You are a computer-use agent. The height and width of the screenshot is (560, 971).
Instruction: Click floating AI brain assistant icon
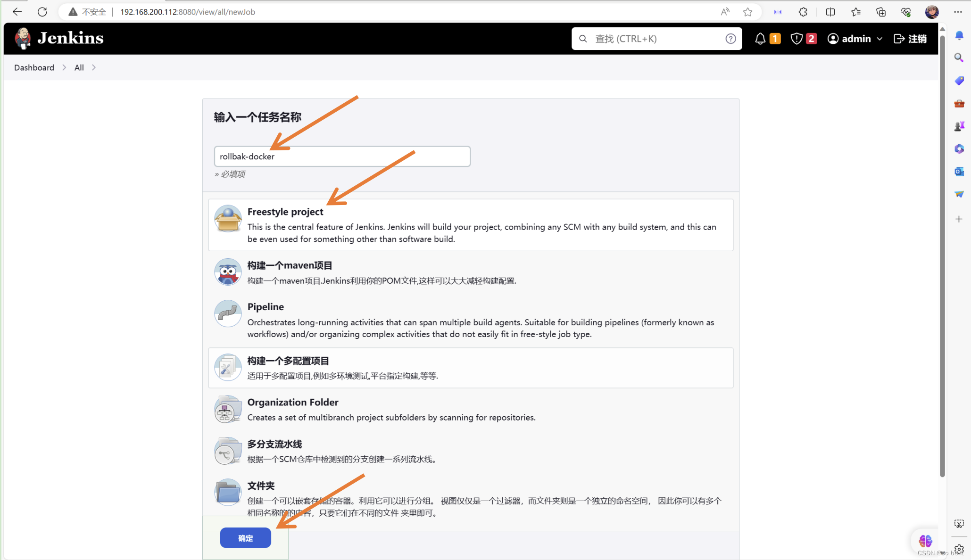[x=925, y=540]
